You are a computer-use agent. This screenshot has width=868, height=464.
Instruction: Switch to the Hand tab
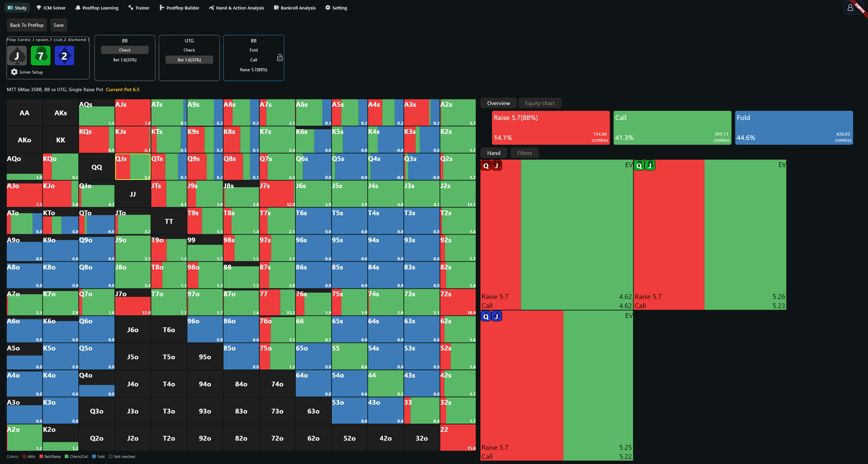coord(494,153)
